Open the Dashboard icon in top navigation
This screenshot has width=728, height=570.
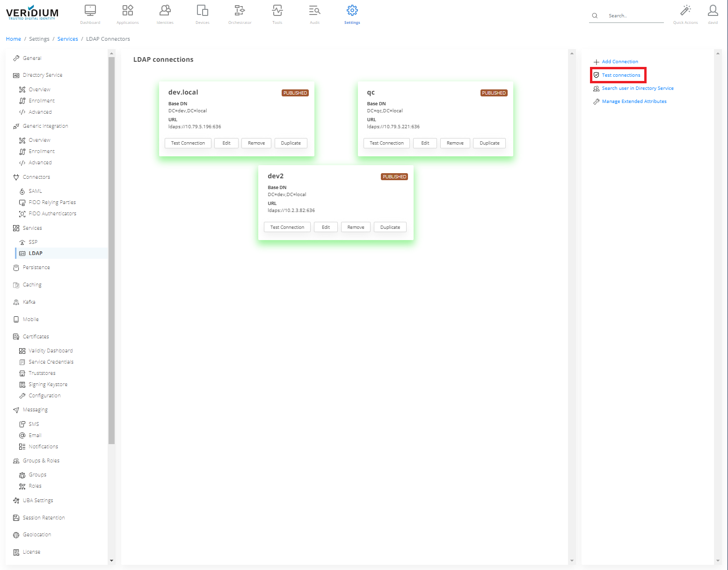pos(90,11)
